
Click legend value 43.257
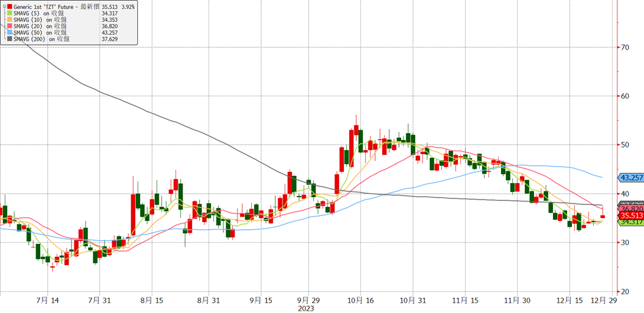click(x=109, y=32)
